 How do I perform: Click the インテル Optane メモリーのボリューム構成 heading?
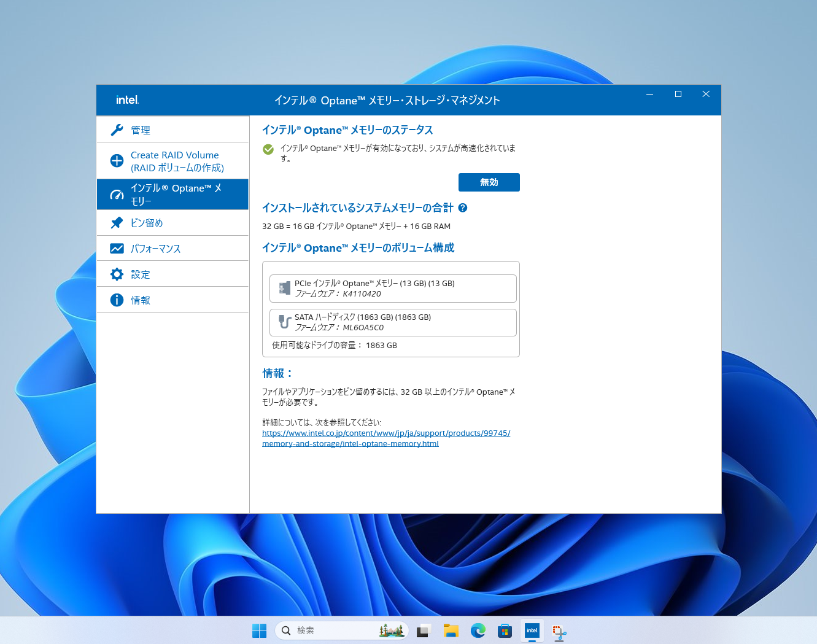(x=358, y=247)
